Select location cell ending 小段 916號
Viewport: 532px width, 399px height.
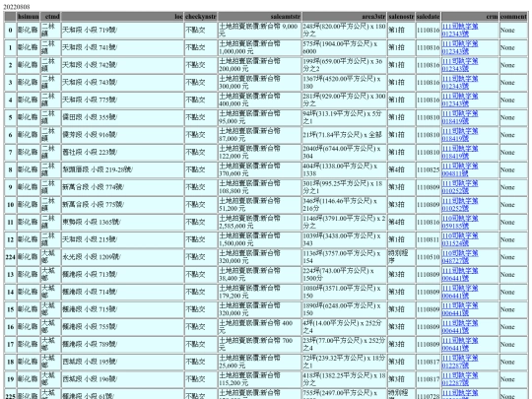[x=122, y=135]
